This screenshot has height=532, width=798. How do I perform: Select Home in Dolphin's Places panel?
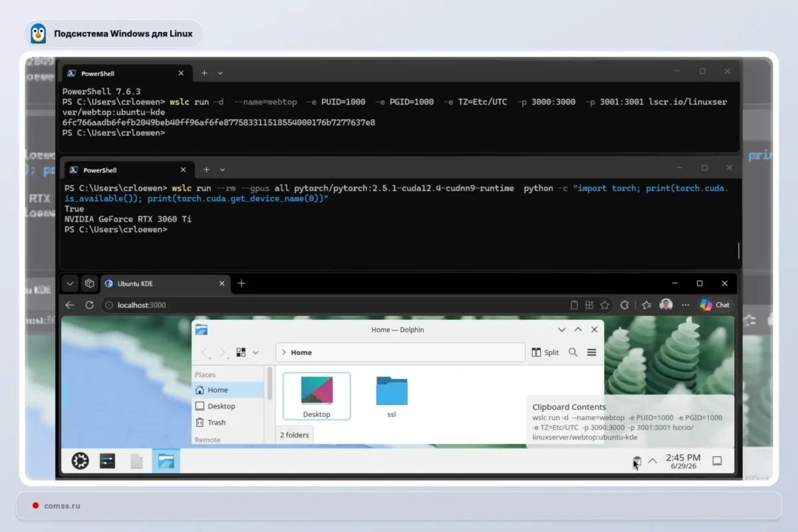pyautogui.click(x=228, y=390)
